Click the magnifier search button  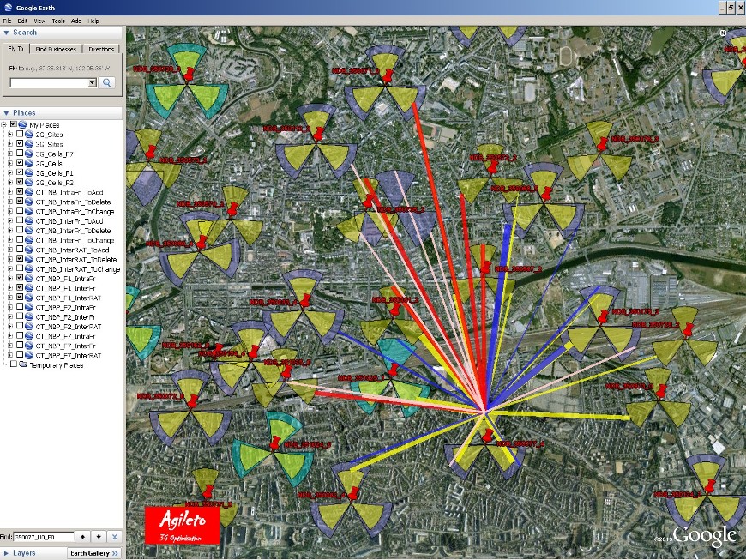pyautogui.click(x=108, y=83)
